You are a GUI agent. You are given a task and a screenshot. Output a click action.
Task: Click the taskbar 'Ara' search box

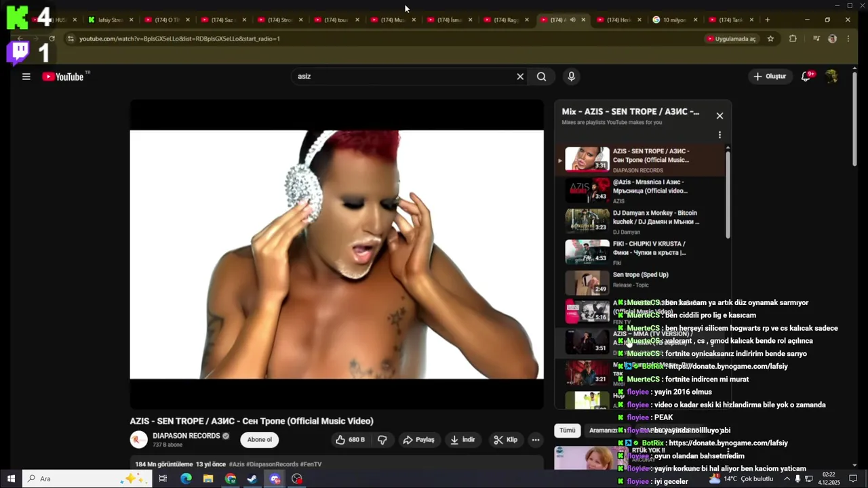point(88,479)
